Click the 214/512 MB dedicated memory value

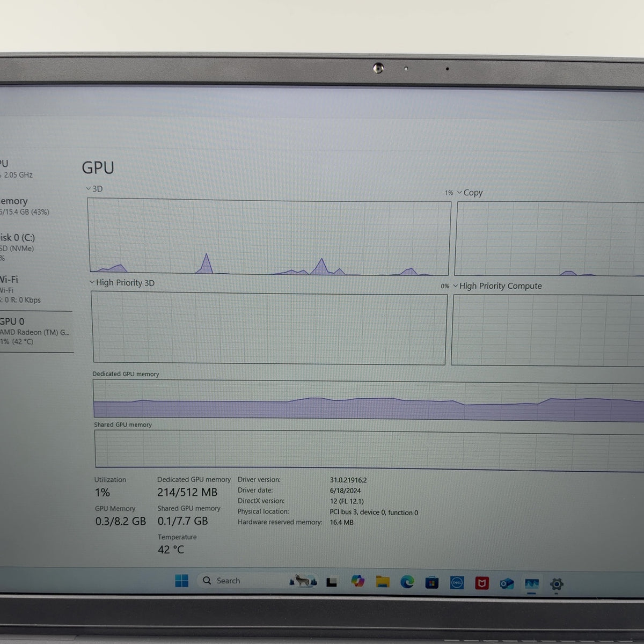[187, 492]
